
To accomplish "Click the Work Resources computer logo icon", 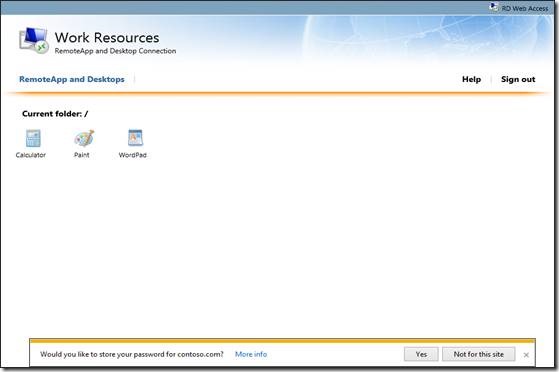I will tap(34, 40).
